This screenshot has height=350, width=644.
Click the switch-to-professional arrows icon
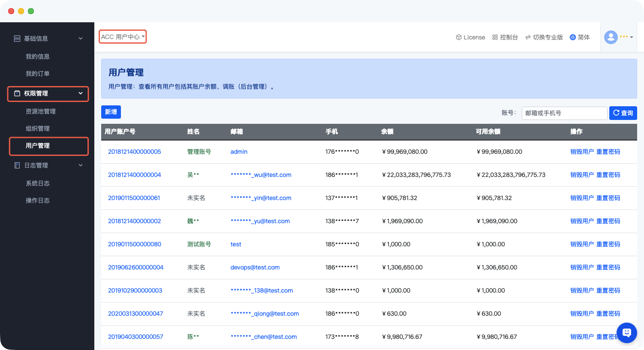point(528,37)
